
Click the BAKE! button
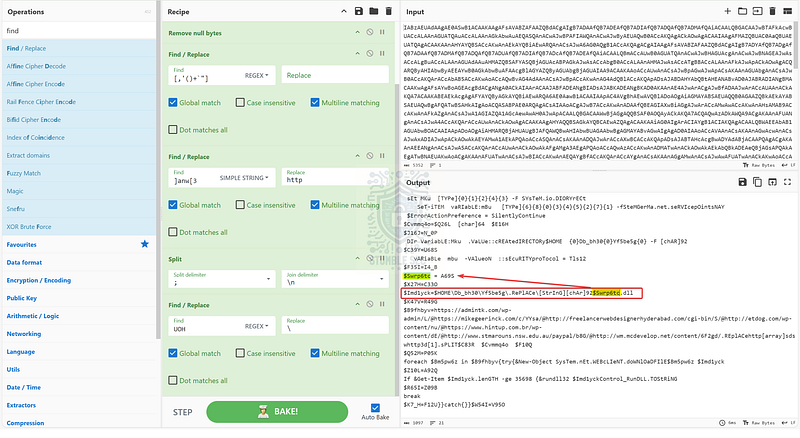tap(277, 411)
